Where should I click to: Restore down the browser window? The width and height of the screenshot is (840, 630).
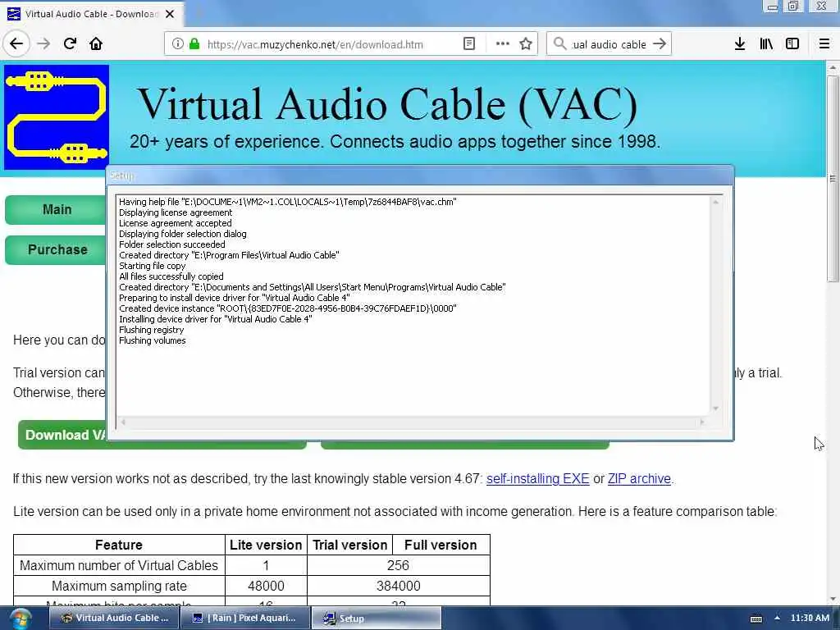[793, 6]
